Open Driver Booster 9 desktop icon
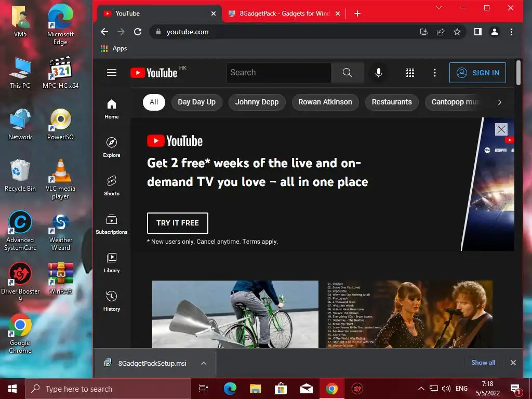Image resolution: width=532 pixels, height=399 pixels. (x=20, y=282)
